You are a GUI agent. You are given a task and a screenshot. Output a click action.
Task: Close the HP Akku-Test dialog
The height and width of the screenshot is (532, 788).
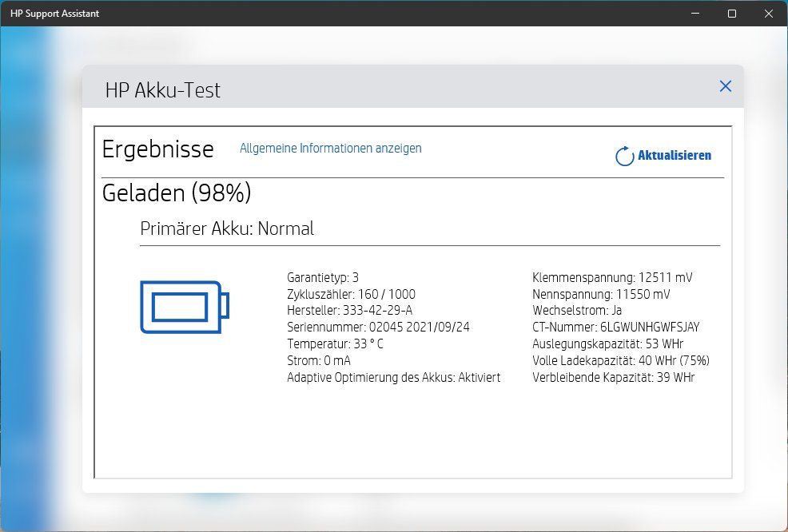click(725, 86)
